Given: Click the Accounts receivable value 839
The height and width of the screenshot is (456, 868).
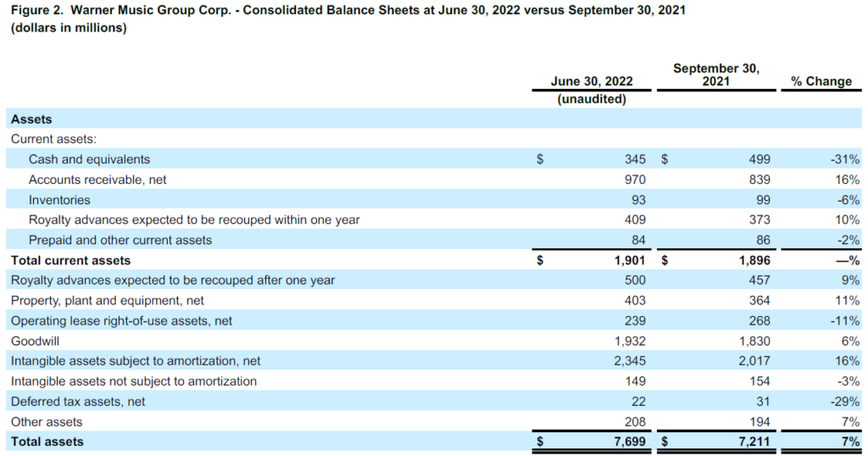Looking at the screenshot, I should [x=759, y=180].
